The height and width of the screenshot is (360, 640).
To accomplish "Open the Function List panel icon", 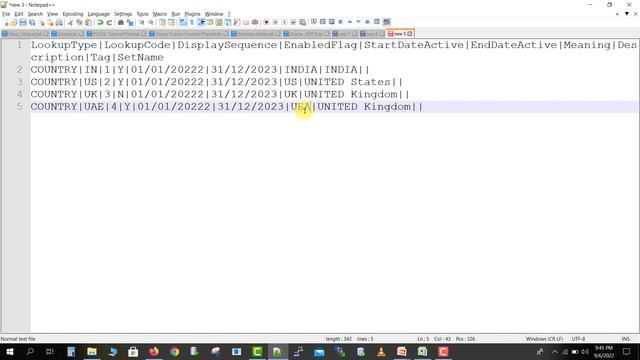I will 237,22.
